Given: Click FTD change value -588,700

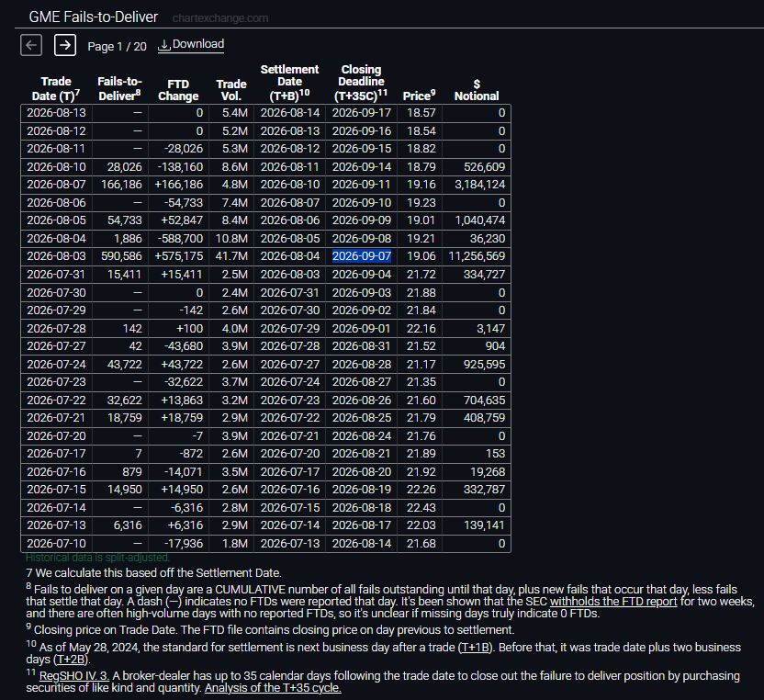Looking at the screenshot, I should [x=180, y=239].
